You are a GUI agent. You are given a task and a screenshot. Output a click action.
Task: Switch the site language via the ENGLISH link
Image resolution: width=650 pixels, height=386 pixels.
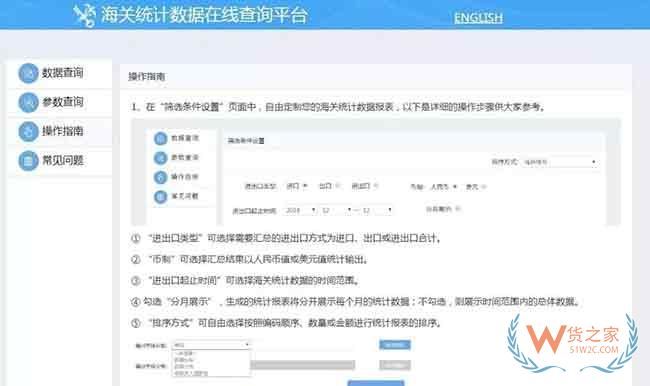point(478,18)
